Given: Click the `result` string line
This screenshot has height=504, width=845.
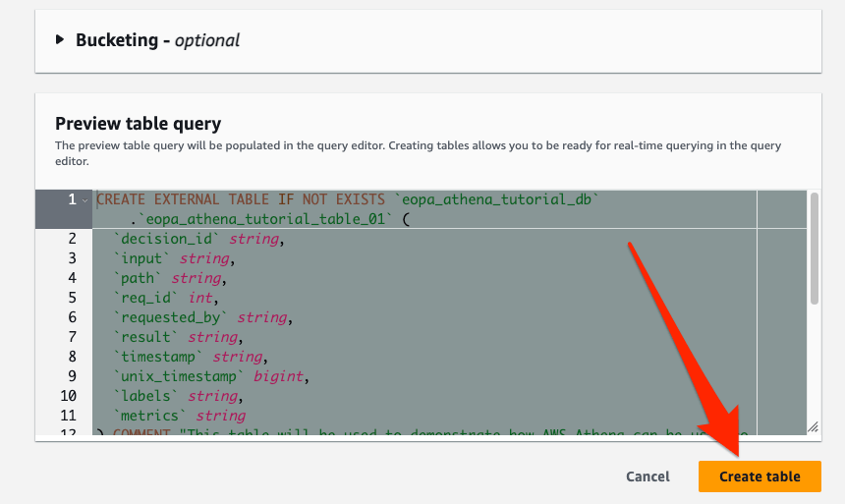Looking at the screenshot, I should pos(178,337).
